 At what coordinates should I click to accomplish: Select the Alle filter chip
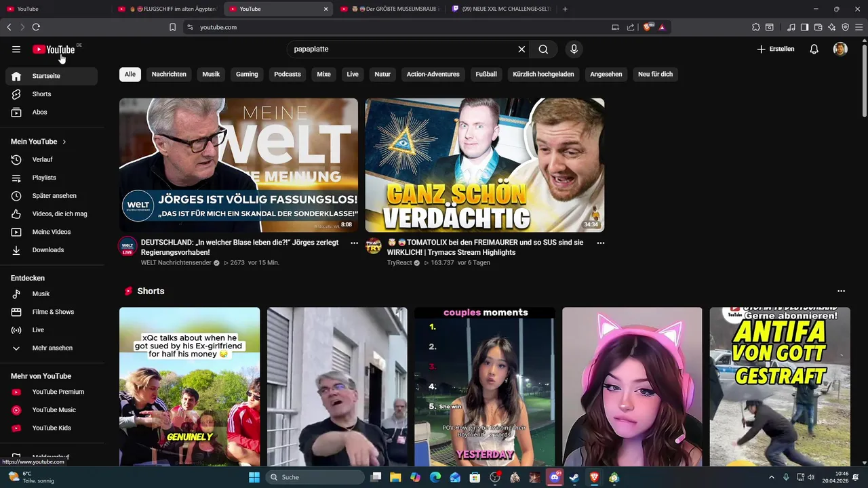click(130, 74)
